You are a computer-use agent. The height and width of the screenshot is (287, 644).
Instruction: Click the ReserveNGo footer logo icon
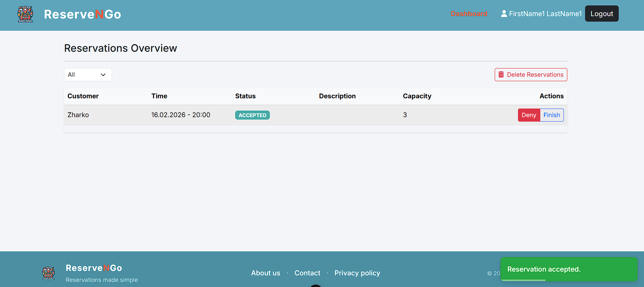click(48, 273)
